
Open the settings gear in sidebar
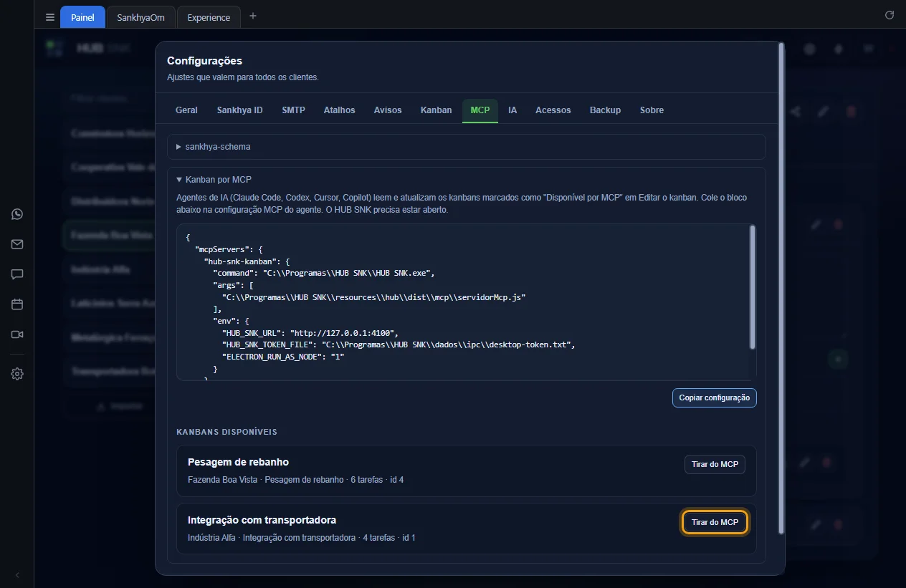tap(17, 374)
